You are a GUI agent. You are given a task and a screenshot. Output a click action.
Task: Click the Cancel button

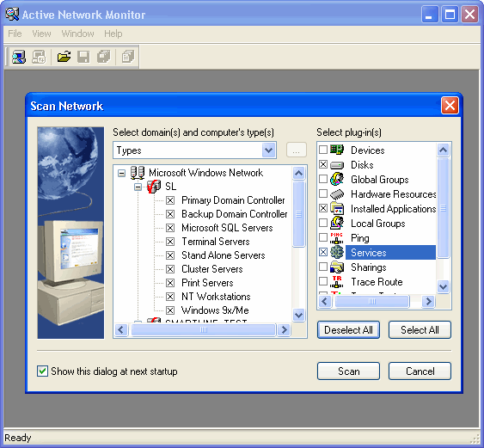click(x=420, y=371)
